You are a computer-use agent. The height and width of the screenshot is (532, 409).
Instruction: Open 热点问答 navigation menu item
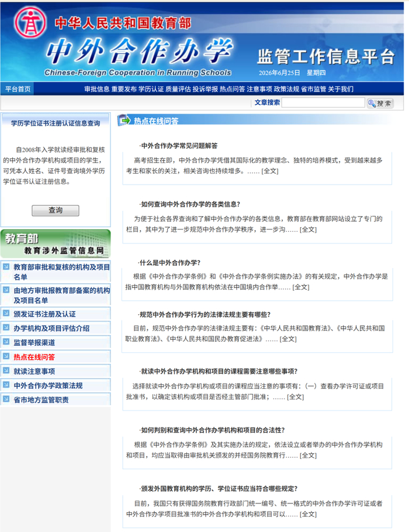(x=232, y=89)
